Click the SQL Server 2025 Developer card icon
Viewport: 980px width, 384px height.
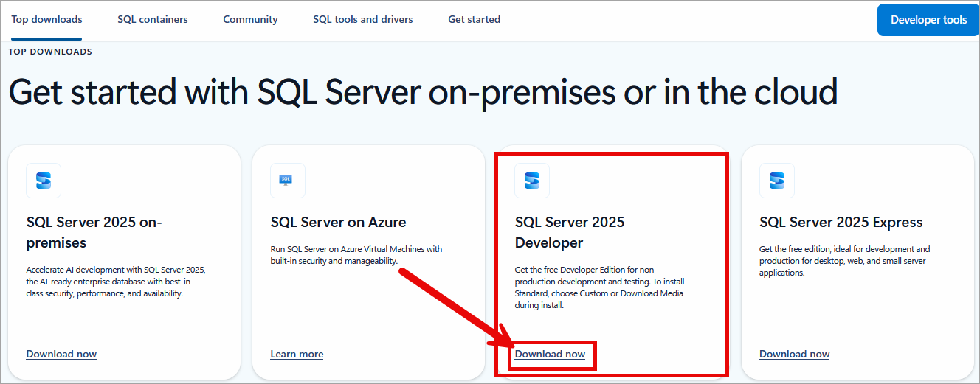pos(532,181)
